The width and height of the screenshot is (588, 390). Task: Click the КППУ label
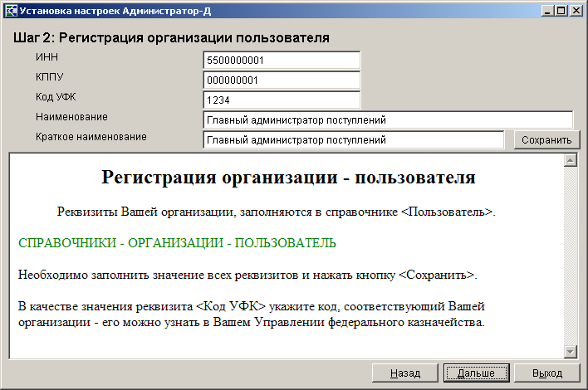[50, 77]
